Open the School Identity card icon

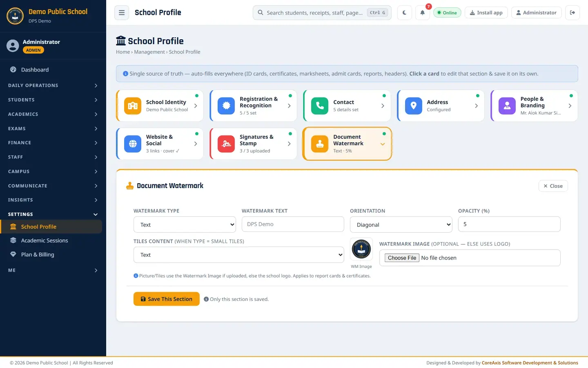(133, 106)
